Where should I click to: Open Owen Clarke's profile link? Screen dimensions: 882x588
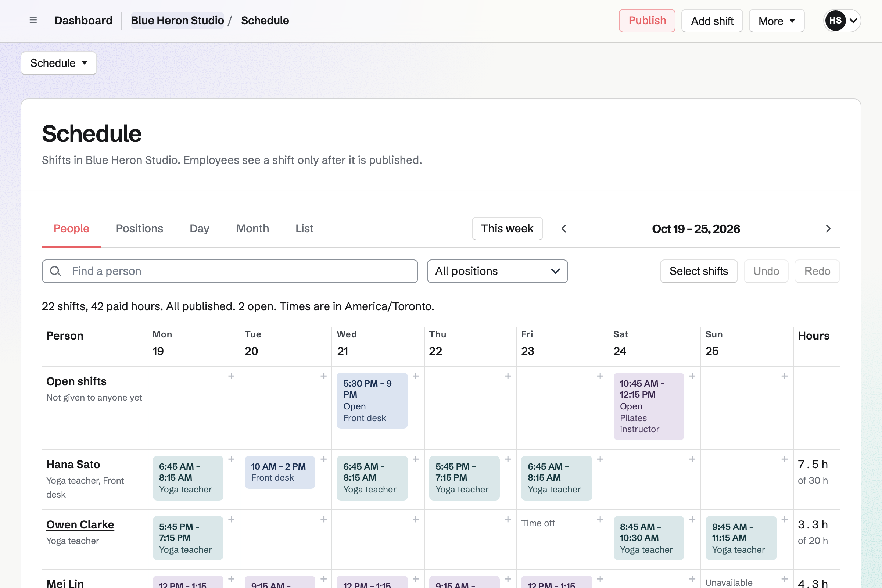pyautogui.click(x=80, y=525)
